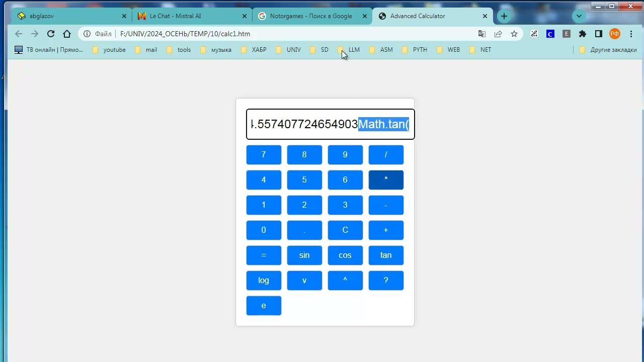The image size is (644, 362).
Task: Click the blue C extension icon
Action: click(550, 34)
